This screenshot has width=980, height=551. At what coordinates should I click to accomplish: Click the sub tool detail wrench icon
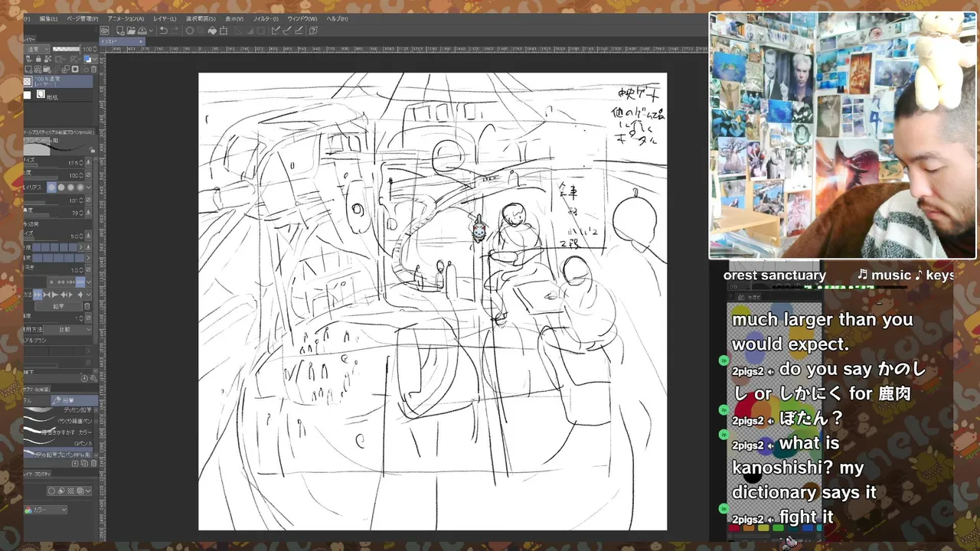(x=93, y=378)
